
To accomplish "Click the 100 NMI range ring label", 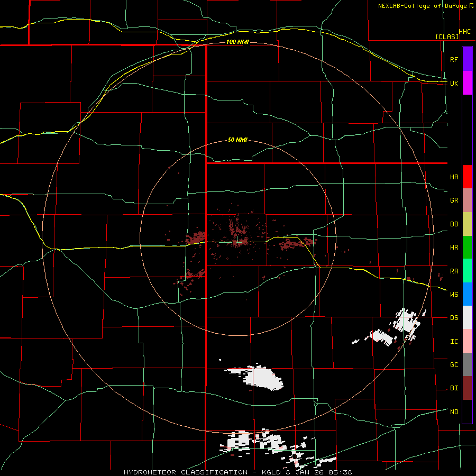I will click(x=237, y=42).
